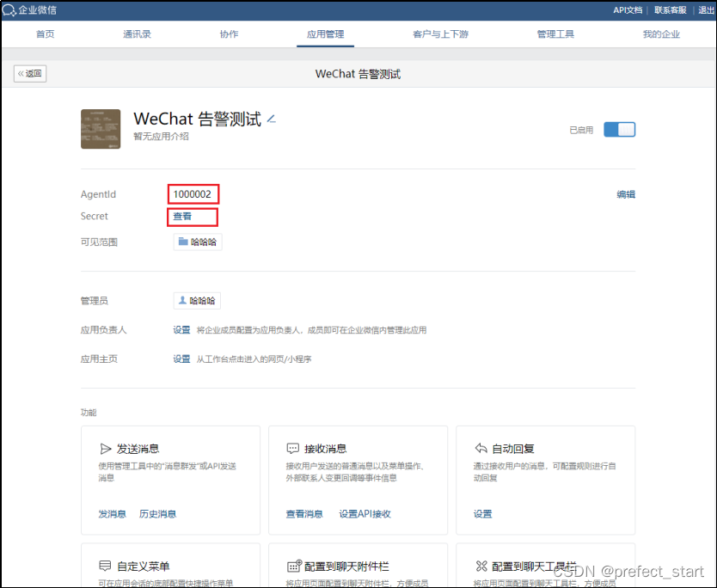
Task: Click 查看 to view the Secret
Action: tap(182, 217)
